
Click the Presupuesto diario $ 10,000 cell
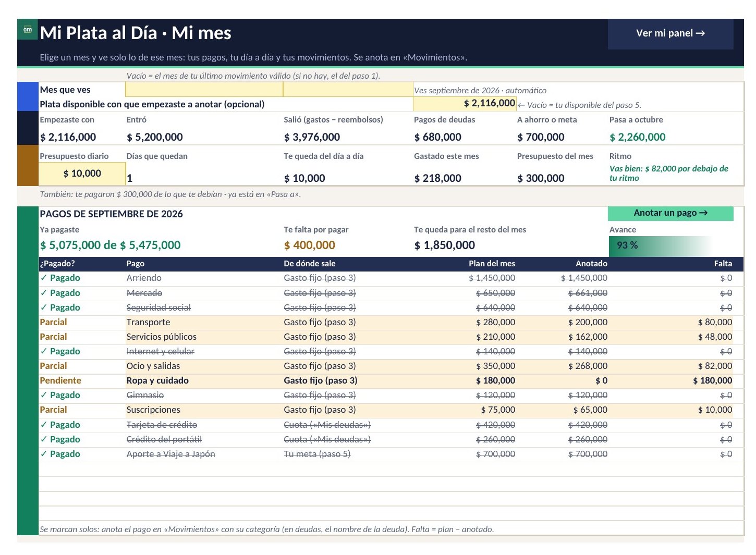pos(82,174)
